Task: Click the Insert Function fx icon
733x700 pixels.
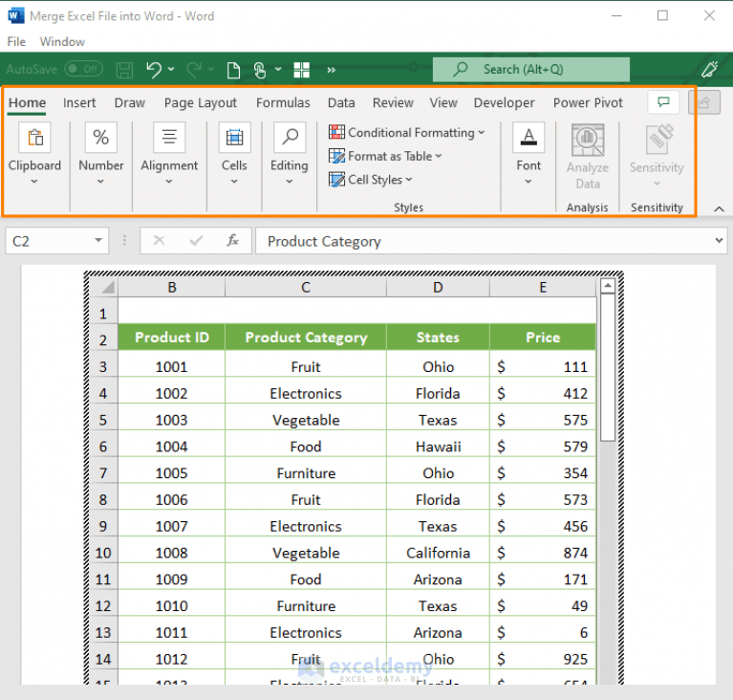Action: click(232, 241)
